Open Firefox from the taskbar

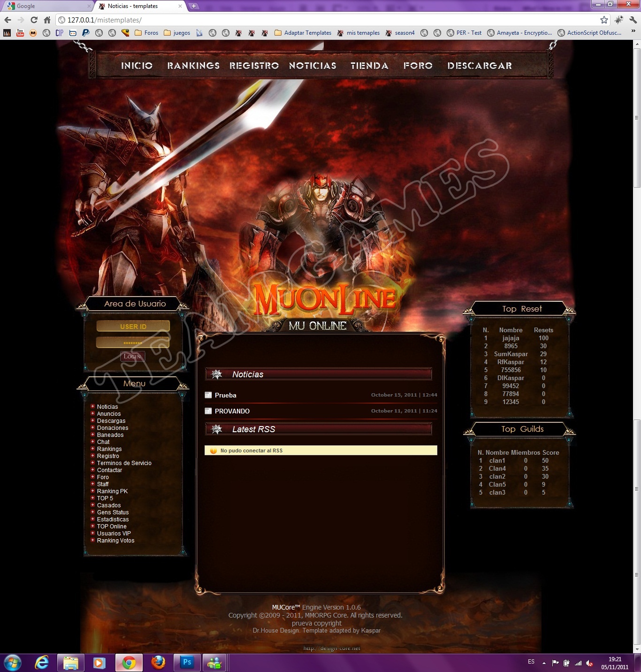click(x=158, y=663)
